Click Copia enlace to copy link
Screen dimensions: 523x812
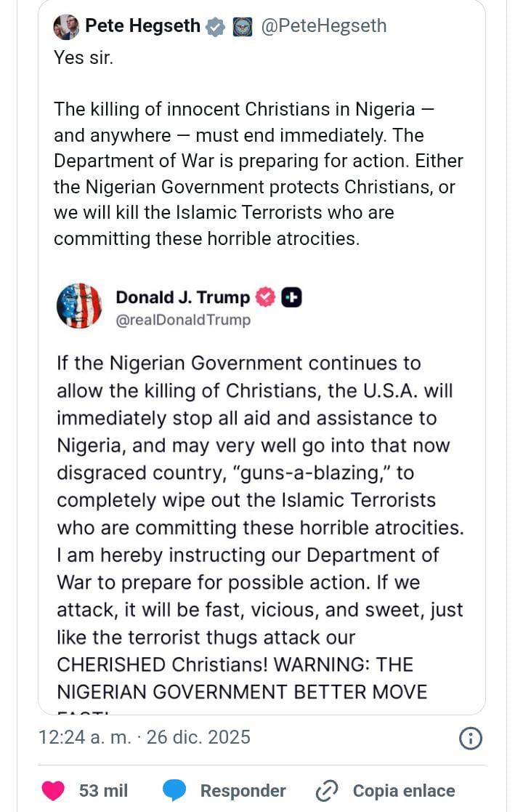coord(404,791)
